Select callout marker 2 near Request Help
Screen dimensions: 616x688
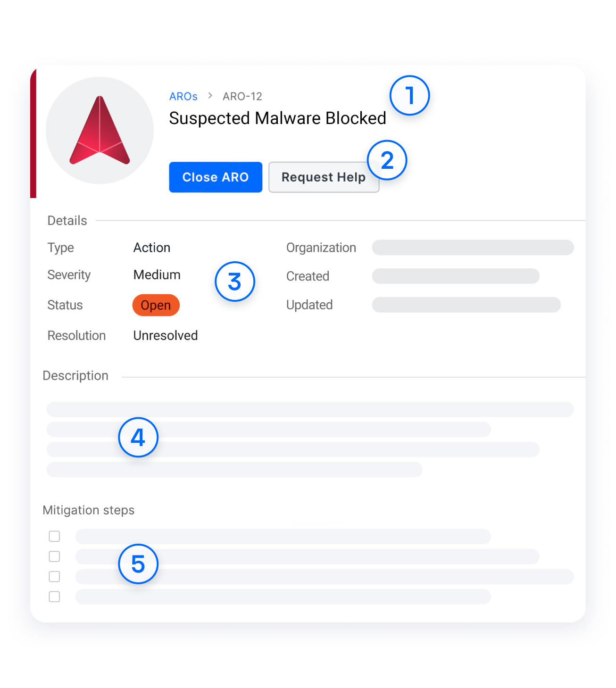(387, 160)
